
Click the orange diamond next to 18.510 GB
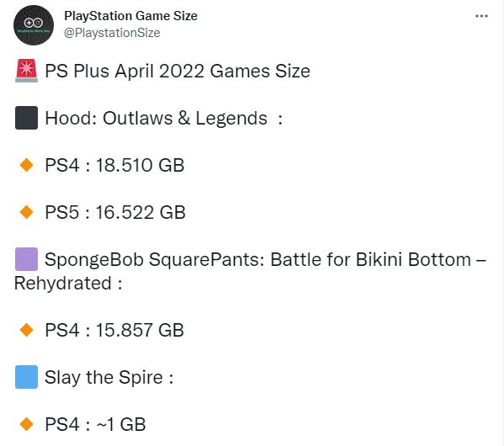point(26,165)
